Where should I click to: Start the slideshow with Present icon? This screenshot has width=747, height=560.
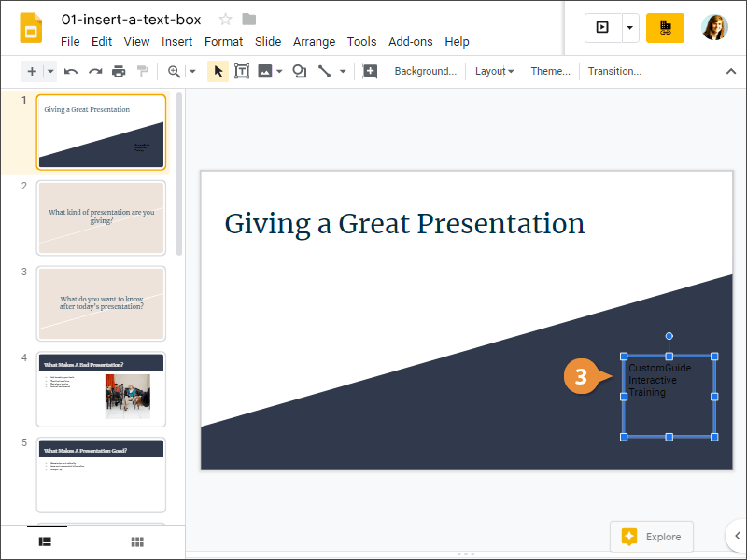point(601,27)
